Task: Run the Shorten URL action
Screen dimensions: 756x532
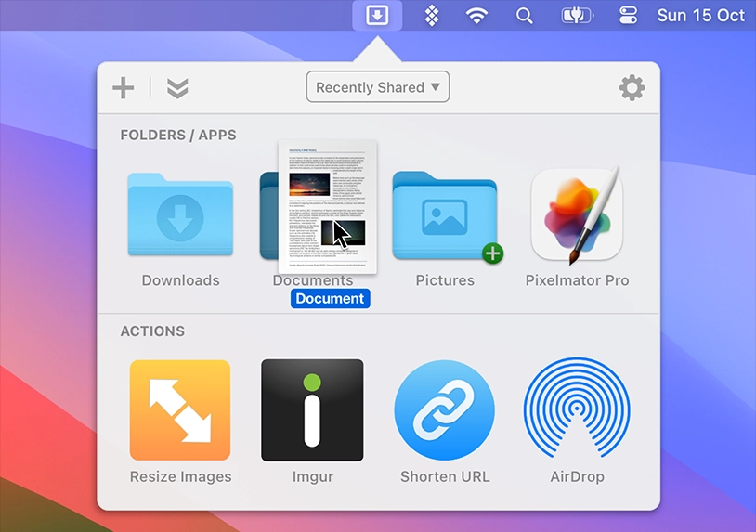Action: 445,410
